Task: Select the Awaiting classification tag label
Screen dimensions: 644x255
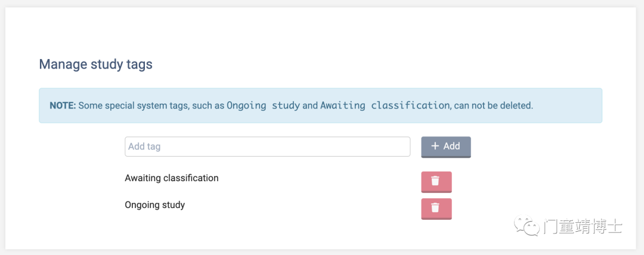Action: [172, 178]
